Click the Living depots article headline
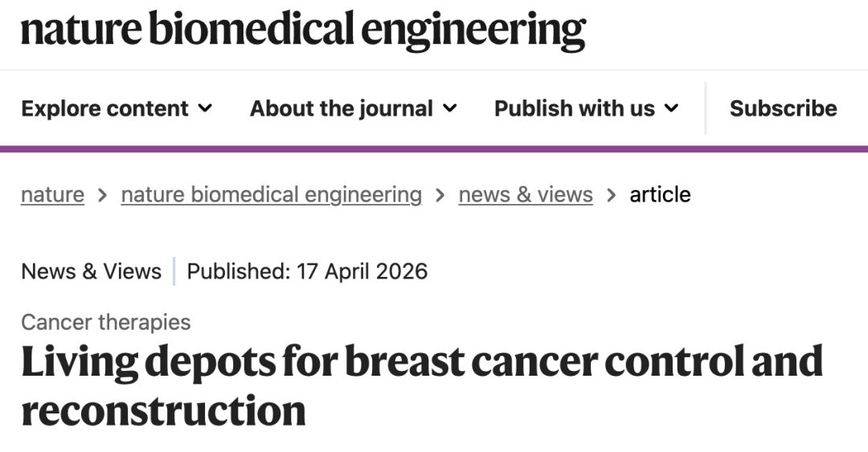 [422, 385]
